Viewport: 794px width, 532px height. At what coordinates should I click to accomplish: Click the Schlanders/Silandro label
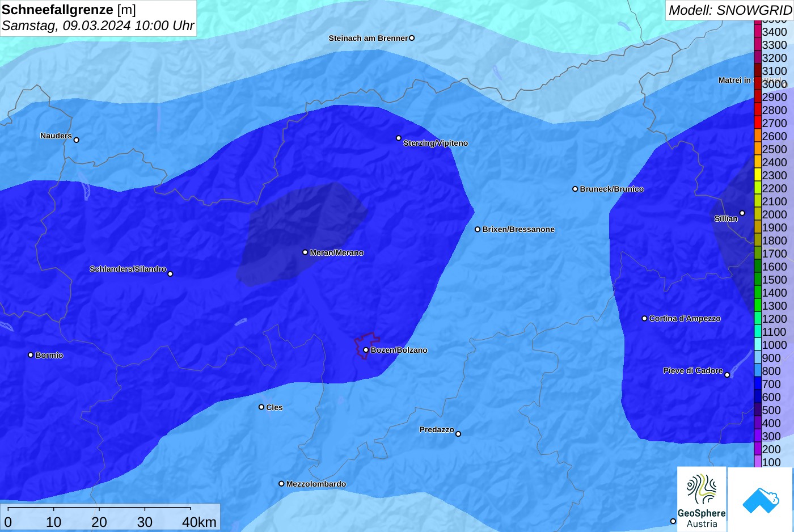pos(128,269)
